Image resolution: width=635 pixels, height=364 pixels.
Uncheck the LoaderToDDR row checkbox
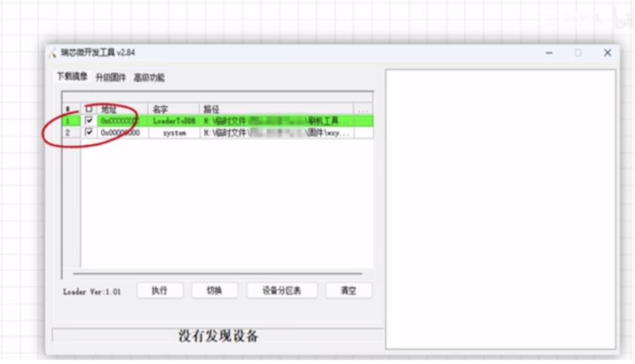coord(89,120)
